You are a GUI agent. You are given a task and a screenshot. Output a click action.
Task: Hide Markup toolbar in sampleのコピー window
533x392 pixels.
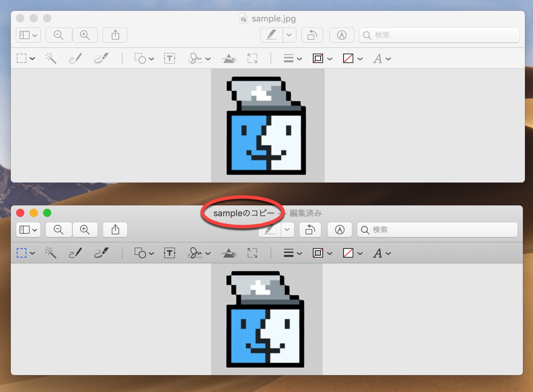coord(340,230)
